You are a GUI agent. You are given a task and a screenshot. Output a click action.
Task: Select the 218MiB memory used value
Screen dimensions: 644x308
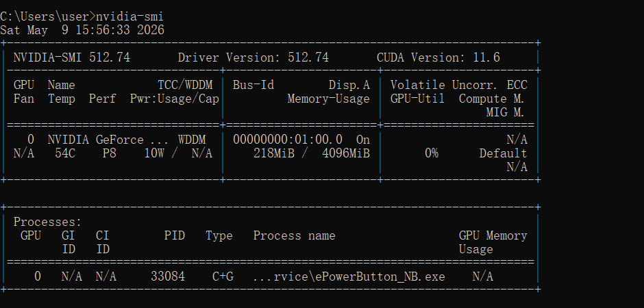[x=273, y=153]
